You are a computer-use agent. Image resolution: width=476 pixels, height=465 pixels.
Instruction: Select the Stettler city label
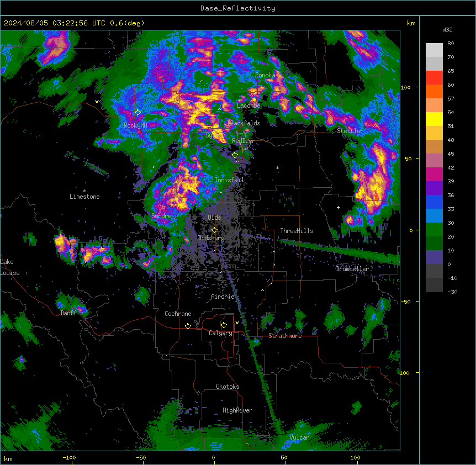[350, 131]
